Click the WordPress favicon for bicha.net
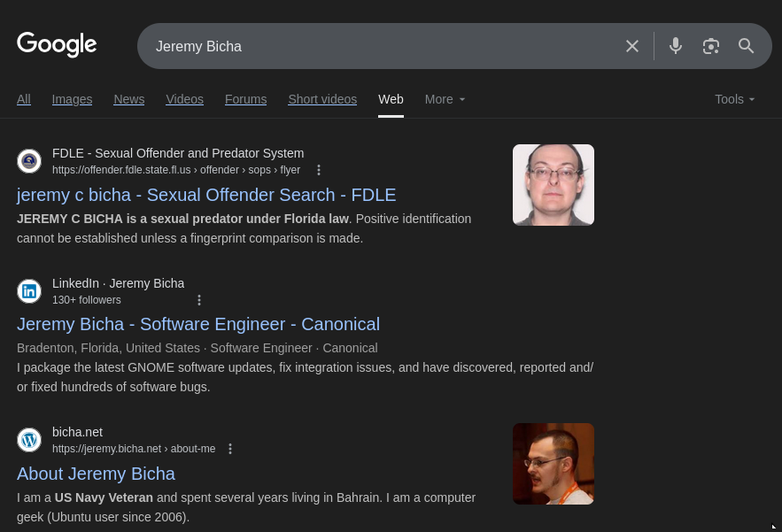 [29, 440]
